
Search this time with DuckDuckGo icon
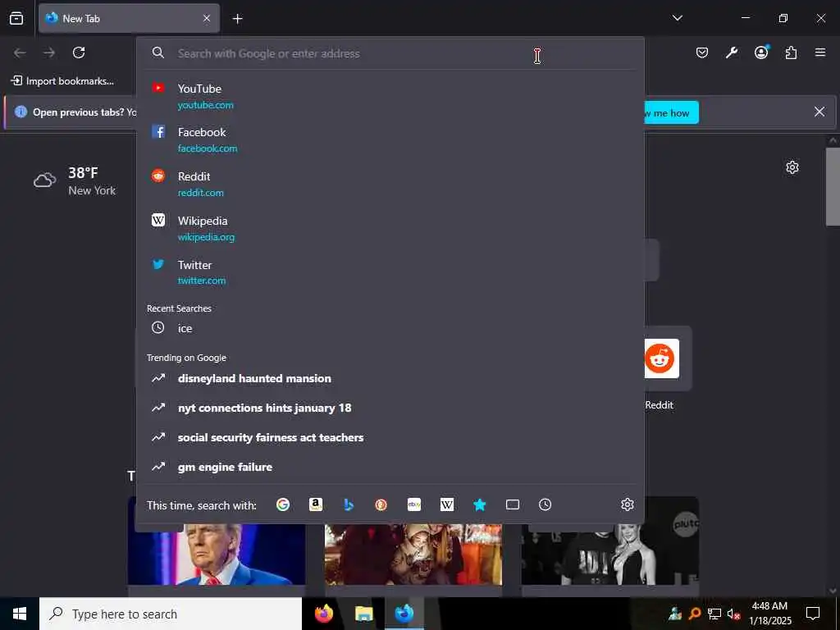click(381, 504)
